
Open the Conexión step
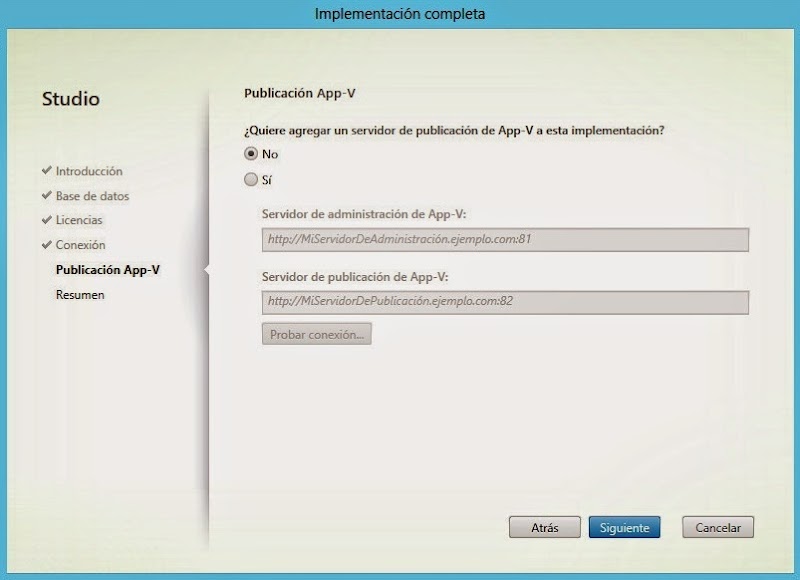click(x=81, y=245)
